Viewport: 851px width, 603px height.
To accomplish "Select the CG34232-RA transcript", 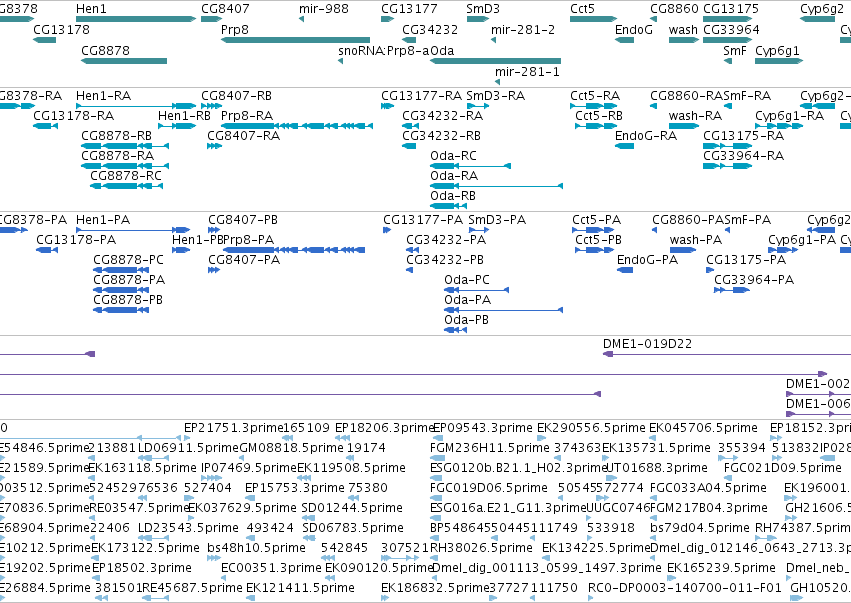I will click(410, 126).
